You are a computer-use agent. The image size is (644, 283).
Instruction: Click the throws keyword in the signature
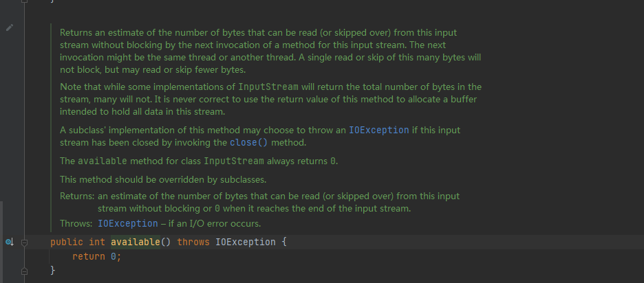(x=193, y=242)
